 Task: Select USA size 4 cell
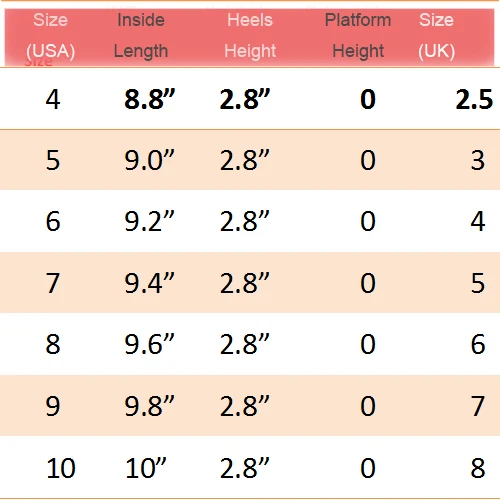(x=53, y=99)
